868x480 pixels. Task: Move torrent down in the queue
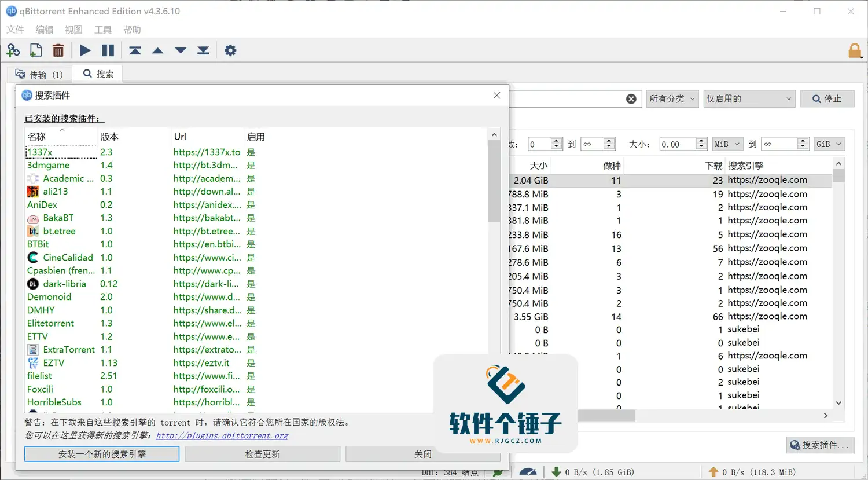(x=181, y=50)
